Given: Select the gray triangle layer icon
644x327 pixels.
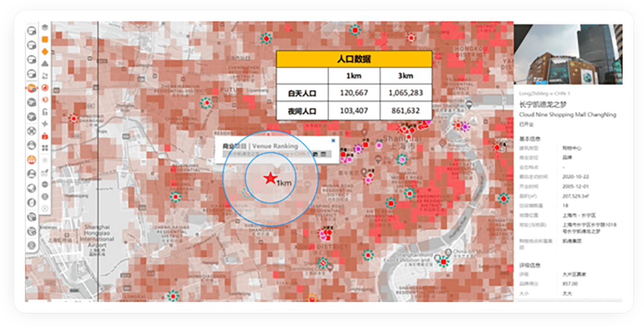Looking at the screenshot, I should pos(45,63).
